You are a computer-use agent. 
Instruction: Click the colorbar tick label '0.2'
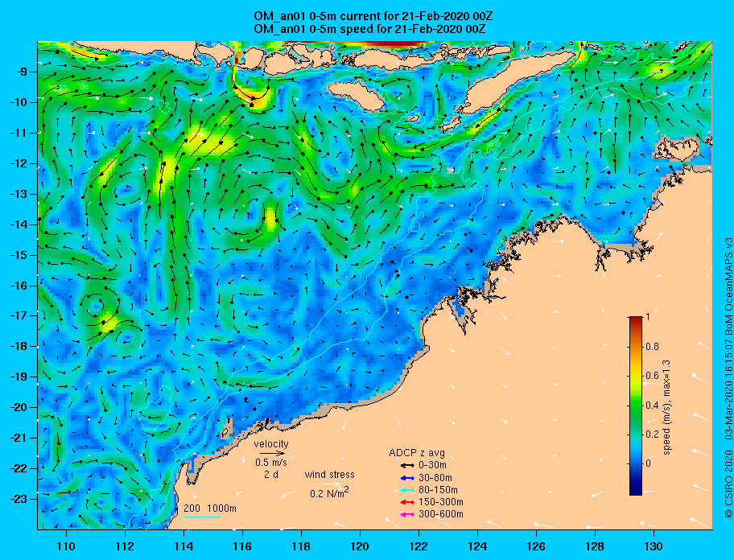[653, 434]
